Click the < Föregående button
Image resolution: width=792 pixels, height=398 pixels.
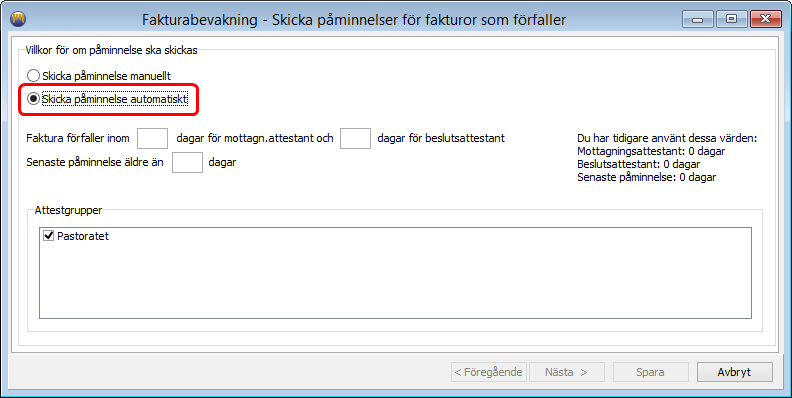click(489, 372)
